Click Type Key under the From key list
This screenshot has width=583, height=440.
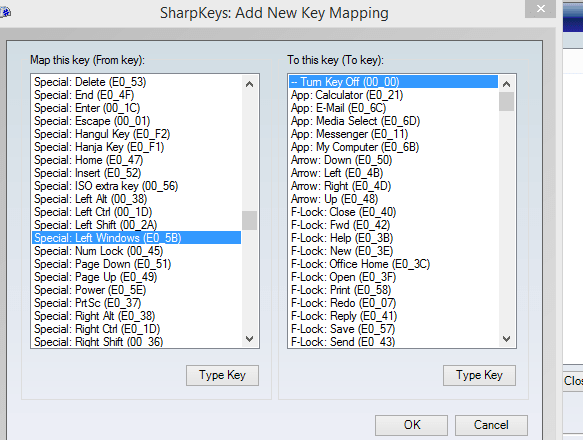[222, 375]
